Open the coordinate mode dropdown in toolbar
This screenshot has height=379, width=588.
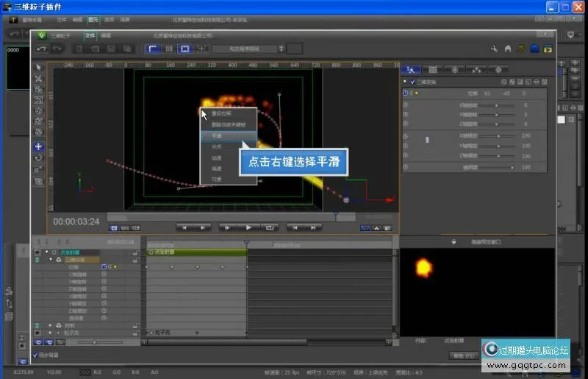pyautogui.click(x=248, y=49)
